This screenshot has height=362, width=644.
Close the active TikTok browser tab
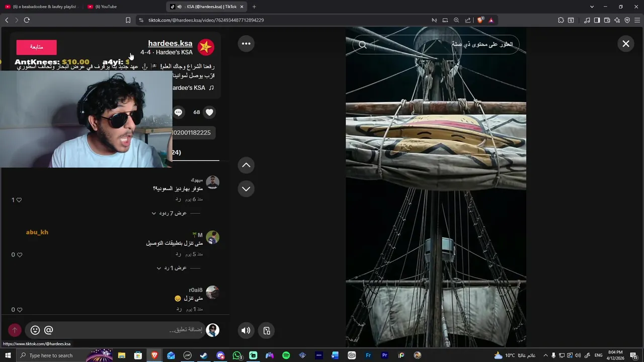(x=242, y=7)
